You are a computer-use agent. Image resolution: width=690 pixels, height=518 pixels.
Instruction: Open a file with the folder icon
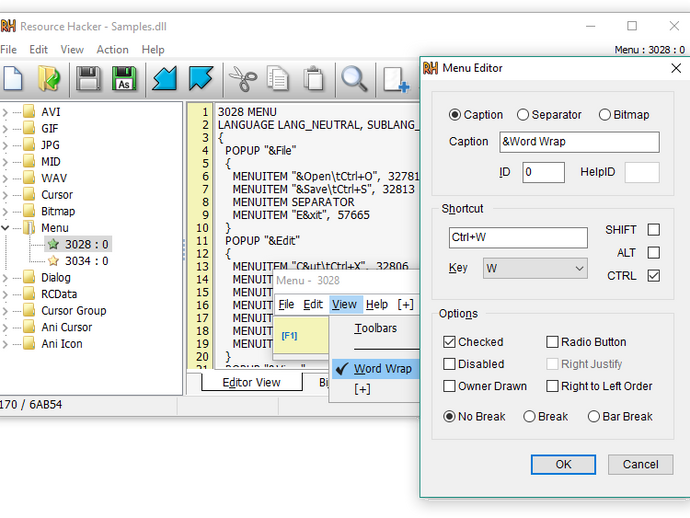point(49,79)
